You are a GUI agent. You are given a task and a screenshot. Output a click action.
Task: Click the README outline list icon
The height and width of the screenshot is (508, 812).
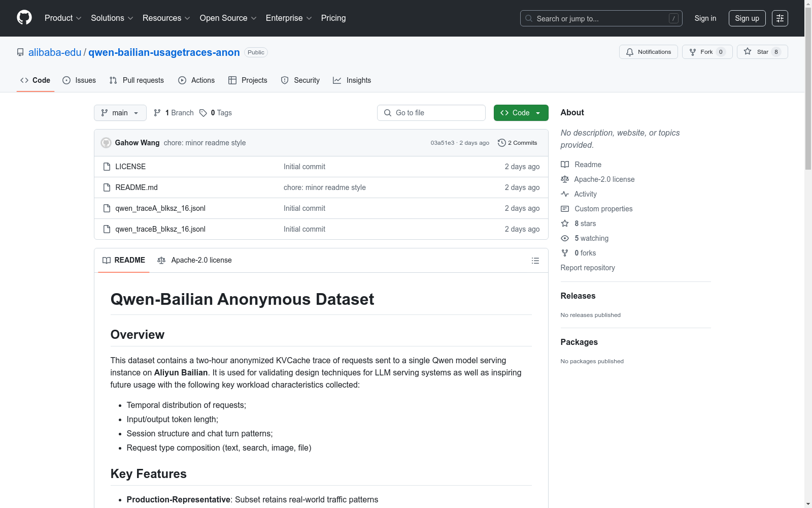pos(535,261)
